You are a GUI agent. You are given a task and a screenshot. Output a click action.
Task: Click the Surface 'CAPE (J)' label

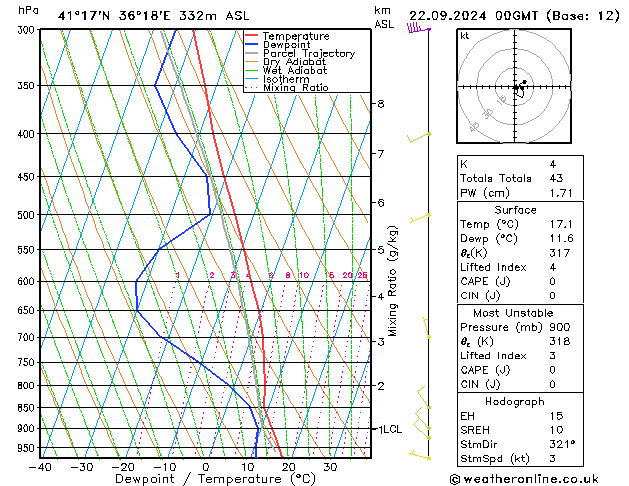(485, 281)
